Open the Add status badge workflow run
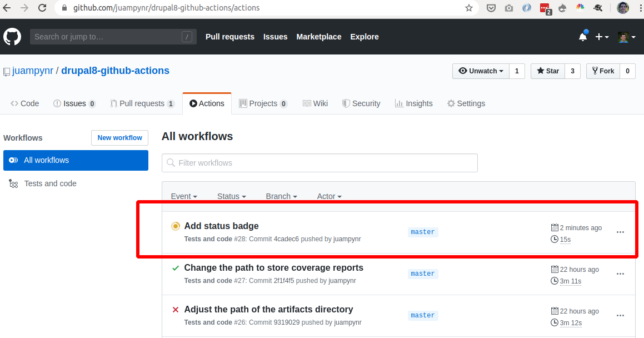This screenshot has height=338, width=644. pos(221,226)
